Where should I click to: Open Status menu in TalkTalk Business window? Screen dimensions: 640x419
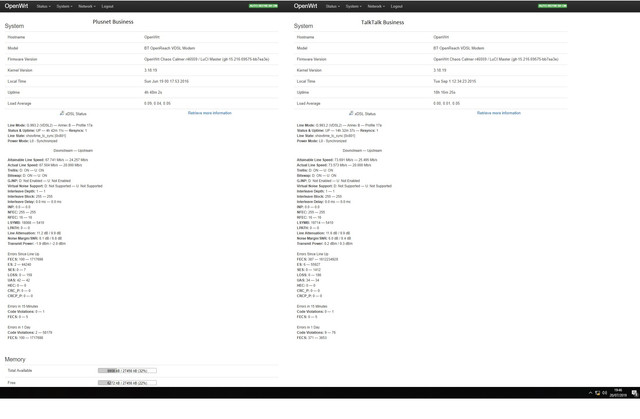333,7
